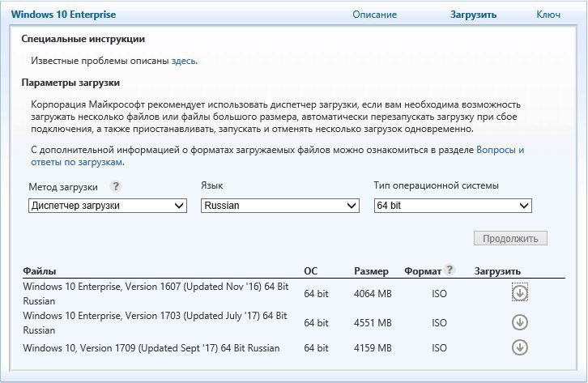Click the 4064 MB size value
The image size is (588, 383).
373,293
